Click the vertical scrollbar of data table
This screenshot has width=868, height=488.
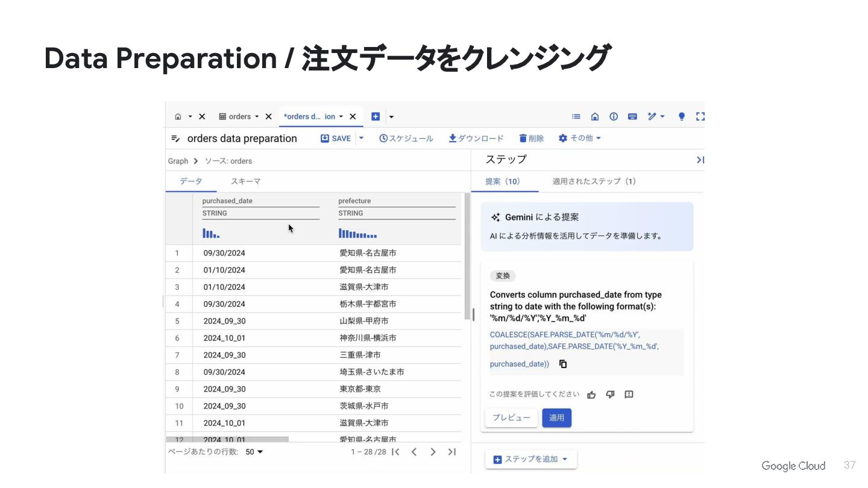467,257
